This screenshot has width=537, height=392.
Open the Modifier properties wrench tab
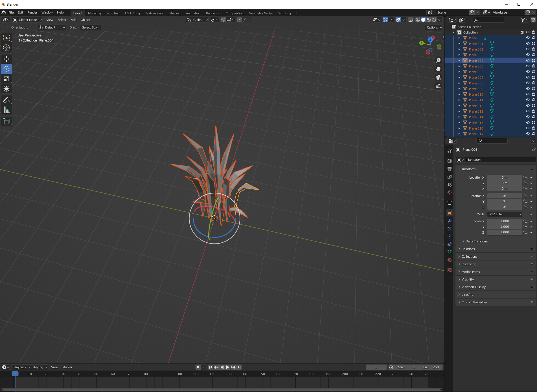tap(450, 221)
